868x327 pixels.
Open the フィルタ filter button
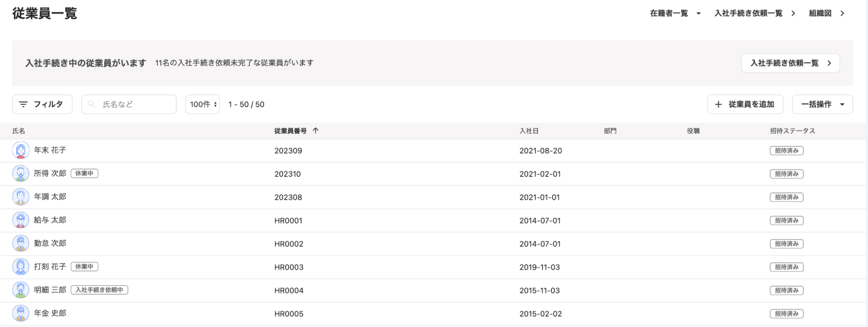tap(42, 104)
